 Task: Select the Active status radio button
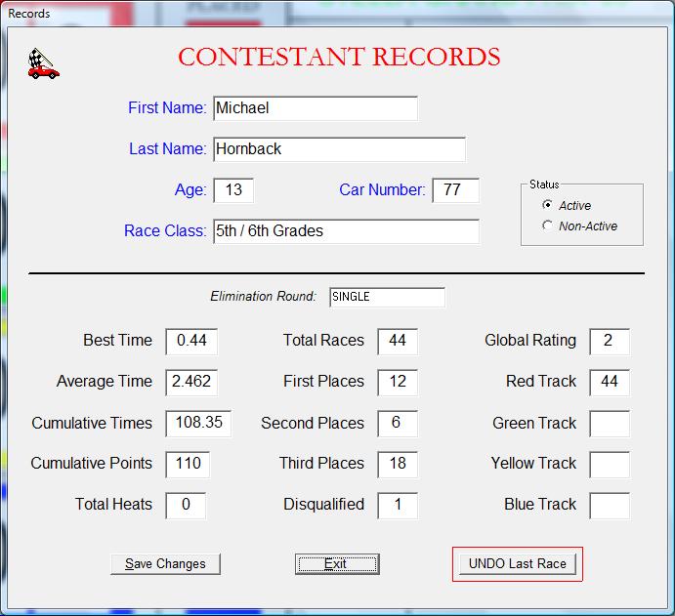tap(547, 205)
